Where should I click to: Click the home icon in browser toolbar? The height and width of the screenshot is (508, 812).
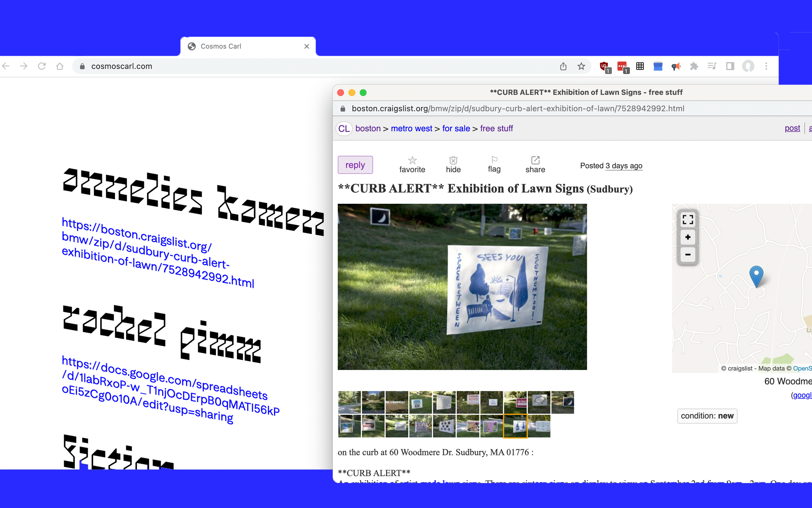(x=60, y=66)
